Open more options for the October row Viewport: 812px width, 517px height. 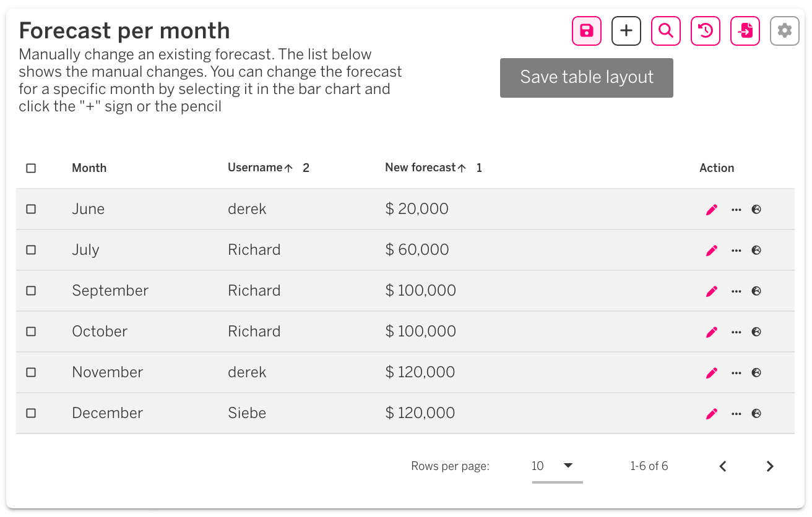click(x=736, y=332)
